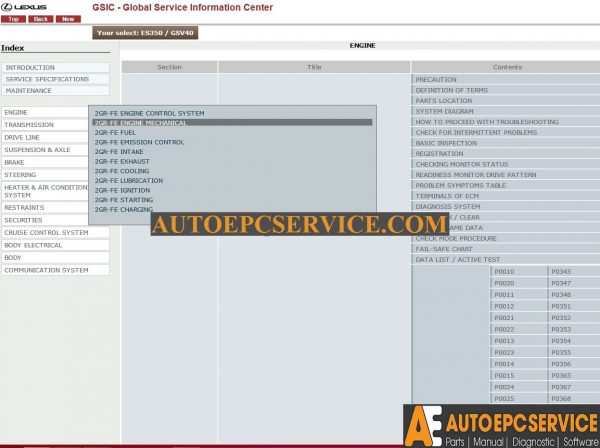Image resolution: width=600 pixels, height=448 pixels.
Task: Click the Lexus logo
Action: coord(24,7)
